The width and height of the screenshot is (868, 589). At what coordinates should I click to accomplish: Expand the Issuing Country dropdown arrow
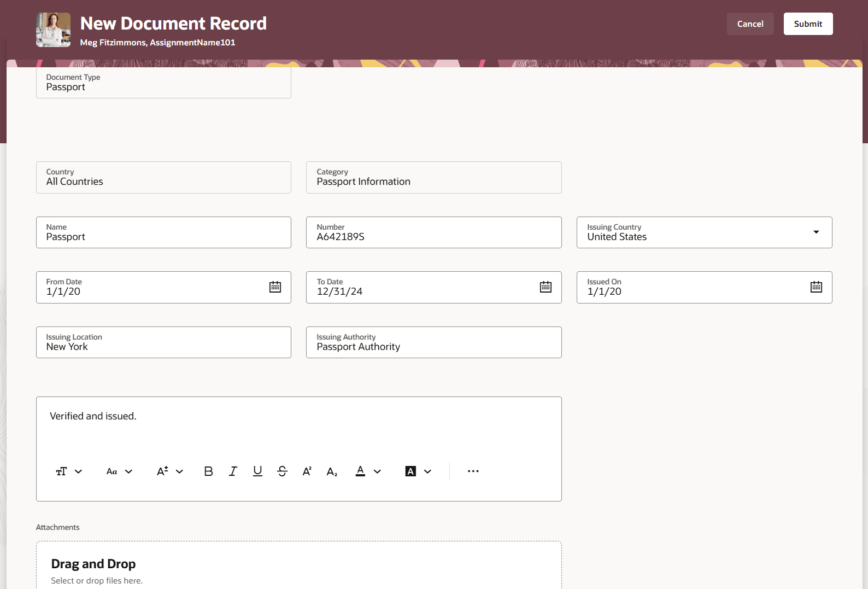click(816, 232)
